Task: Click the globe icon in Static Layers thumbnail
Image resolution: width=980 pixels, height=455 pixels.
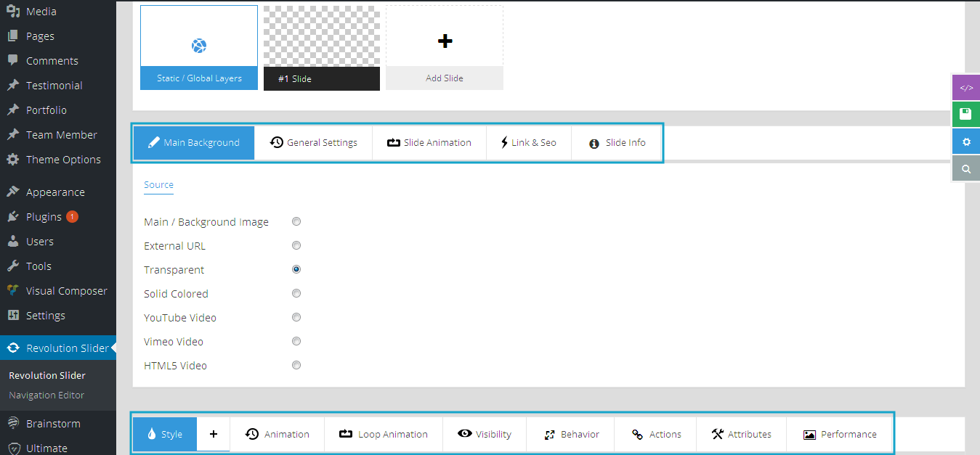Action: click(x=199, y=46)
